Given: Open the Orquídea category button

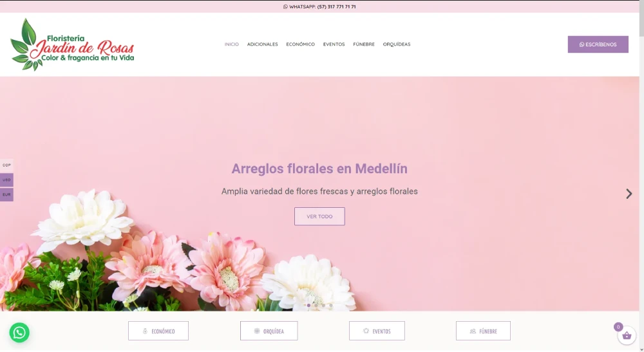Looking at the screenshot, I should 269,331.
